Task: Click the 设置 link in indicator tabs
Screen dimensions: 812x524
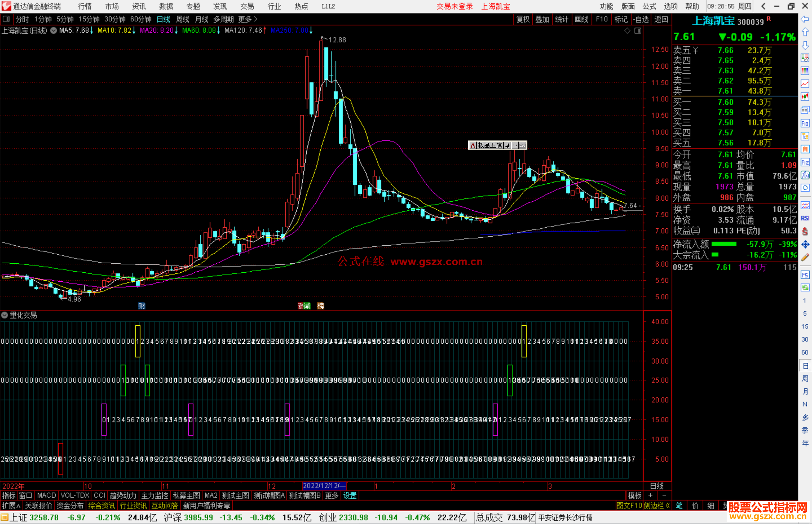Action: (350, 495)
